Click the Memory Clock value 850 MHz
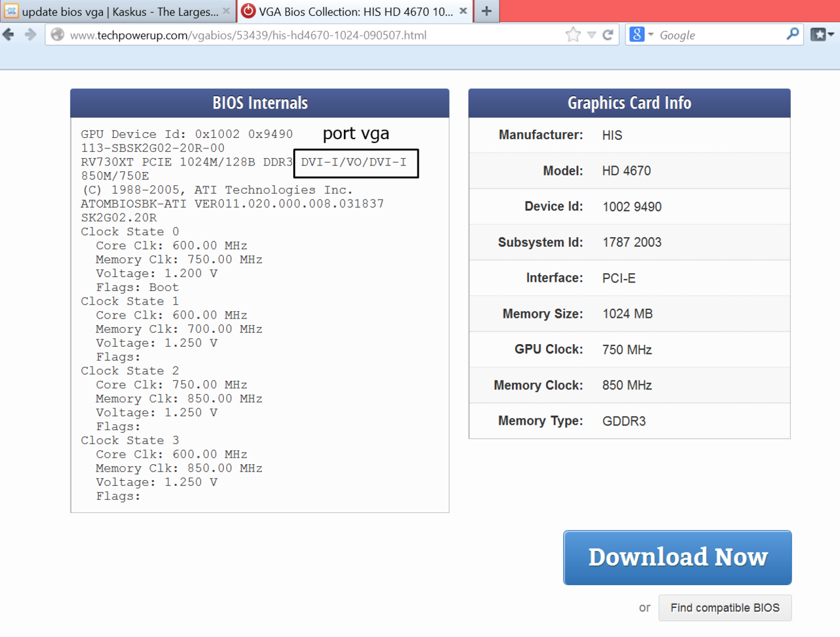Viewport: 840px width, 637px height. tap(627, 385)
